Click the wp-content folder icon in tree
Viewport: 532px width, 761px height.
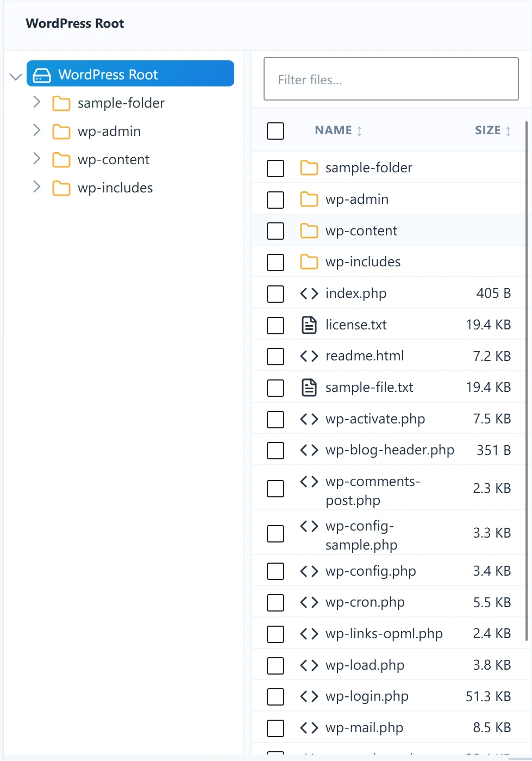[x=61, y=160]
